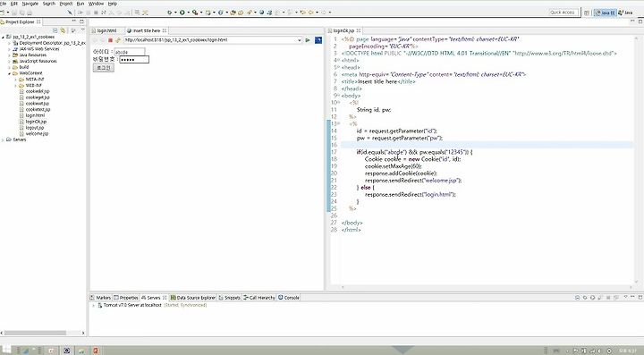Select loginOk.jsp file in the tree
This screenshot has height=355, width=644.
[x=36, y=122]
